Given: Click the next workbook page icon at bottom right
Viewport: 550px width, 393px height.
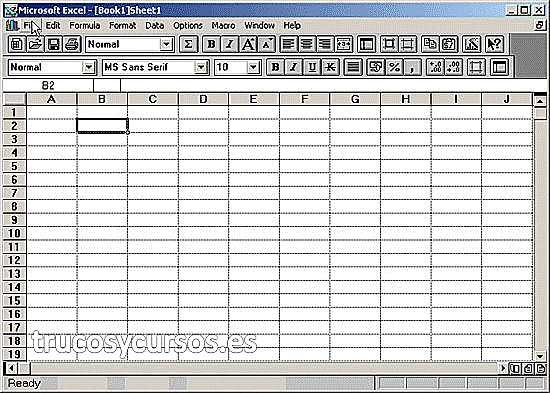Looking at the screenshot, I should [x=541, y=368].
